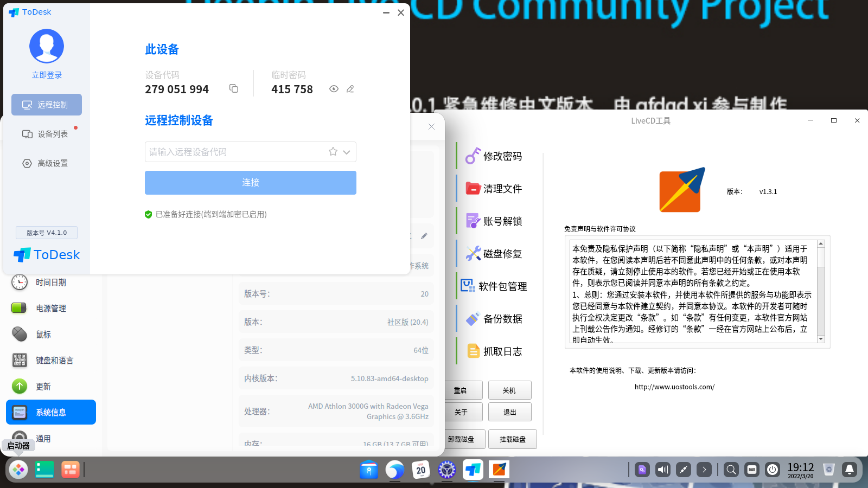The image size is (868, 488).
Task: Open the calendar icon in dock
Action: (x=421, y=470)
